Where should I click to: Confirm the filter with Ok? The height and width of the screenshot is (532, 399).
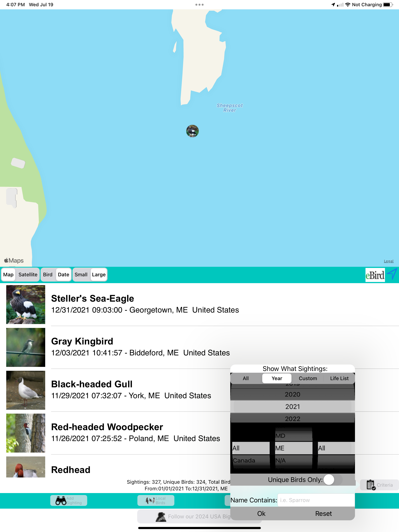tap(261, 514)
